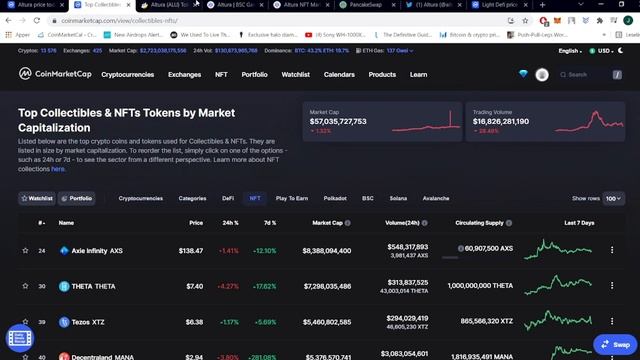640x360 pixels.
Task: Select the Polkadot filter tab
Action: 335,198
